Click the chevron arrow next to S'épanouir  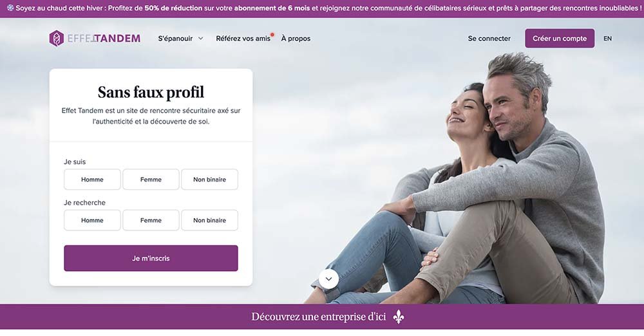200,39
